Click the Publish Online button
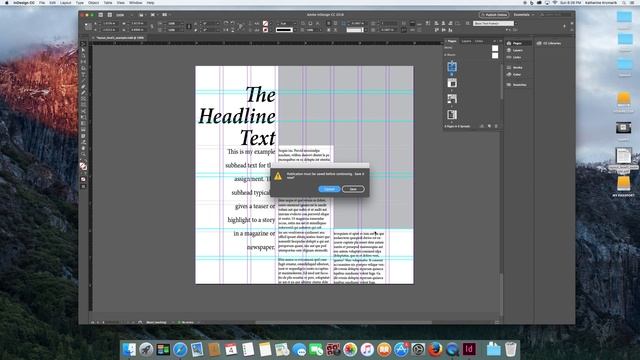This screenshot has width=640, height=360. pos(494,15)
